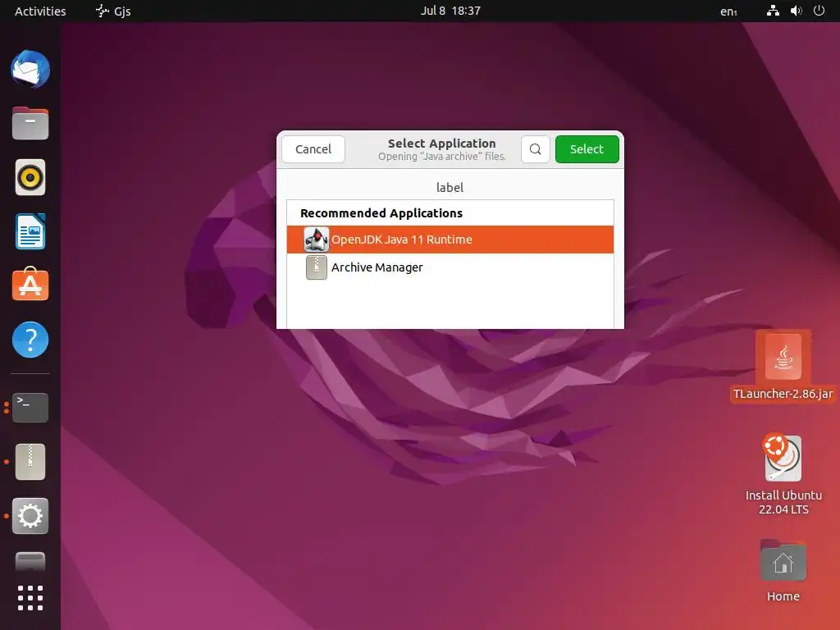Open the volume speaker icon
This screenshot has height=630, width=840.
point(796,11)
